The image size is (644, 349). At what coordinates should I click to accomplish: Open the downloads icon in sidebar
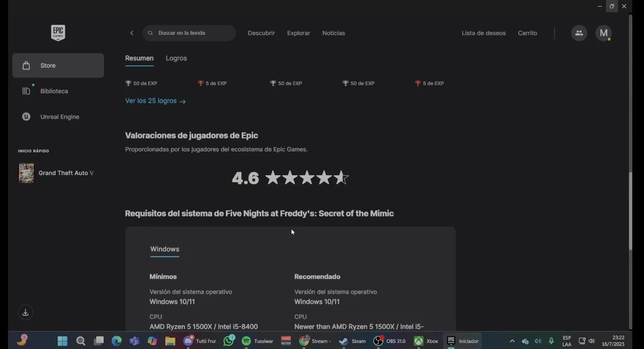tap(26, 313)
